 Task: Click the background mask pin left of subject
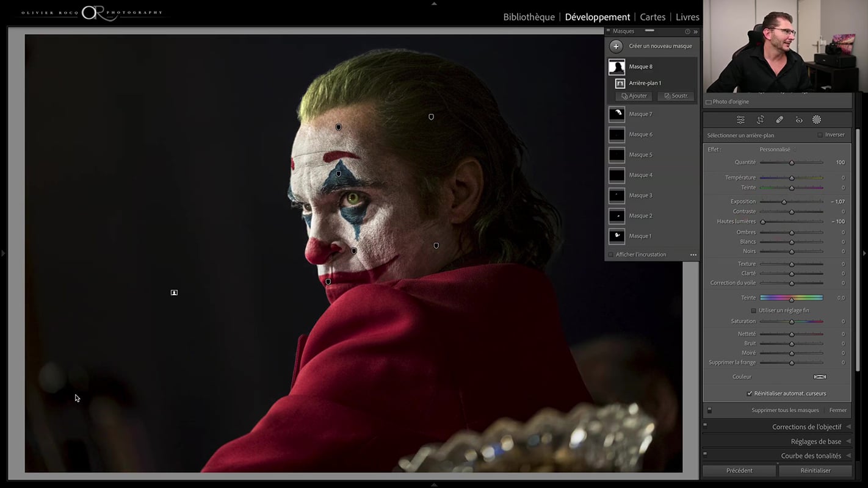pos(174,293)
